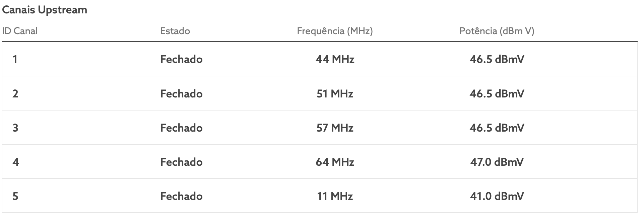Image resolution: width=644 pixels, height=217 pixels.
Task: Select the Estado column header
Action: pos(175,31)
